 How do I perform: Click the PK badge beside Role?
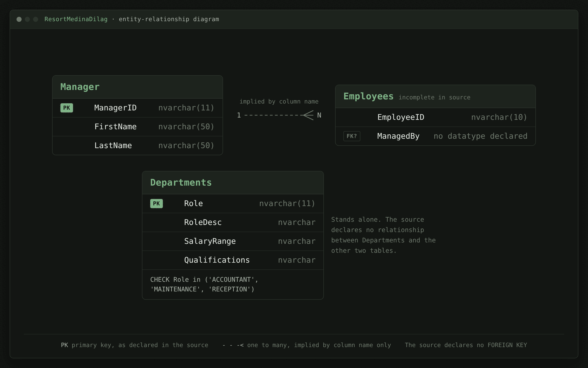tap(156, 204)
